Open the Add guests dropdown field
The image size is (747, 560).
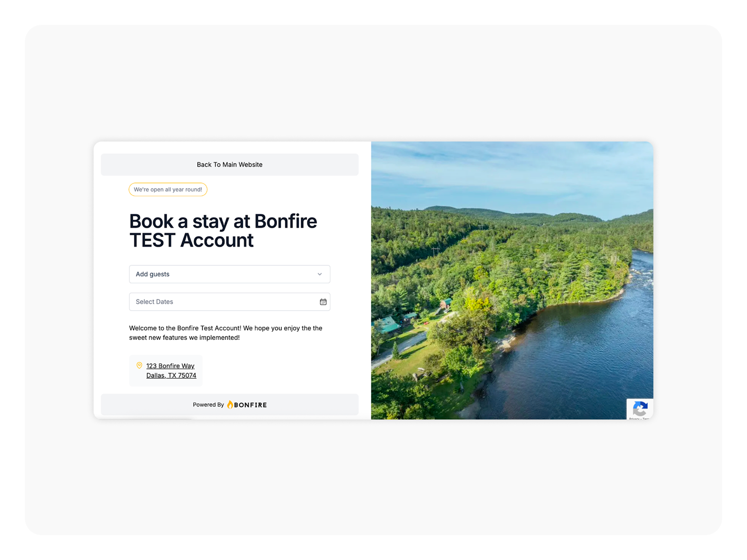click(x=230, y=274)
